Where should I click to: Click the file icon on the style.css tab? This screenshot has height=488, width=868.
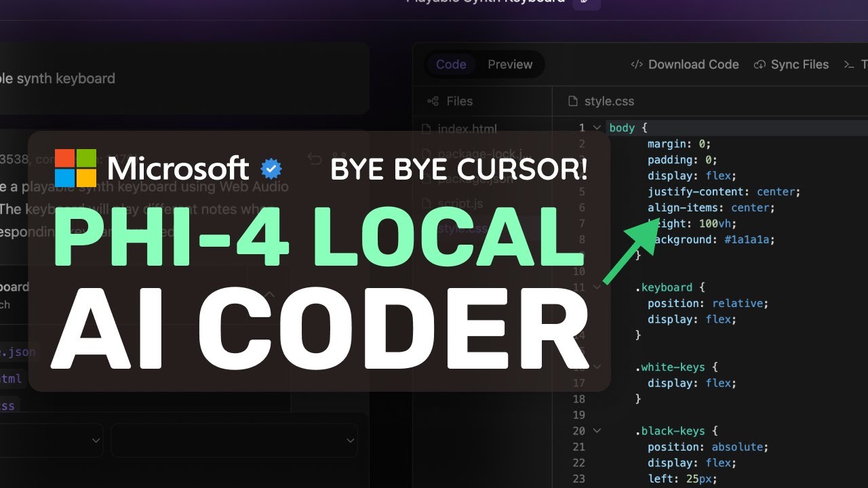(x=573, y=101)
